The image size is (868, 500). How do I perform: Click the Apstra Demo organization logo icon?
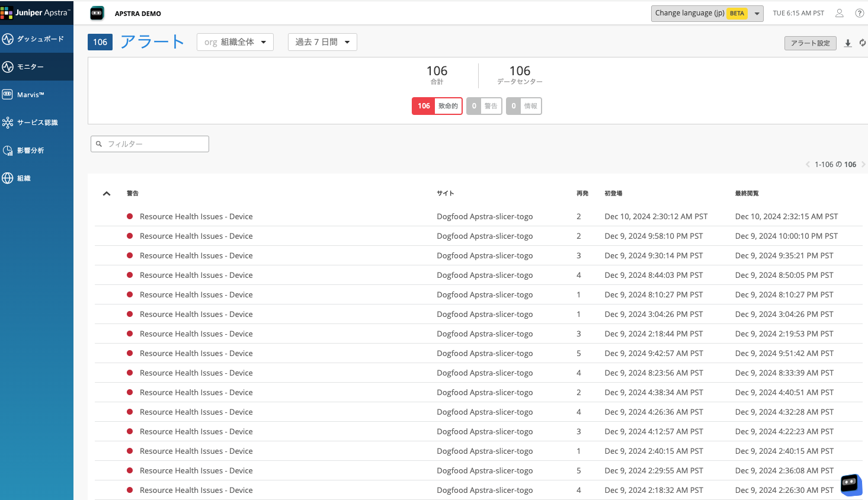[97, 13]
